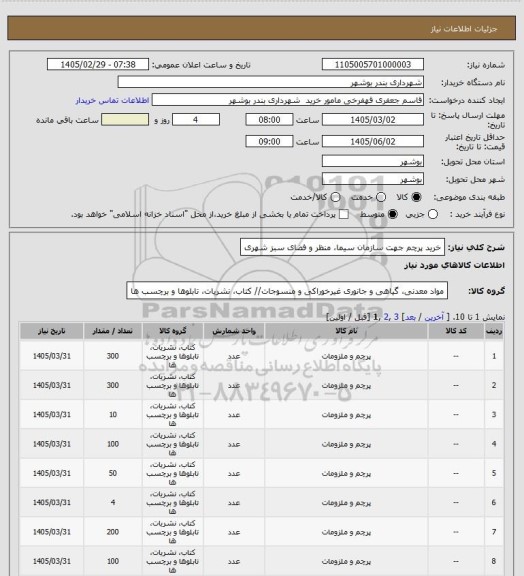Click unit عدد in row 6

tap(234, 503)
